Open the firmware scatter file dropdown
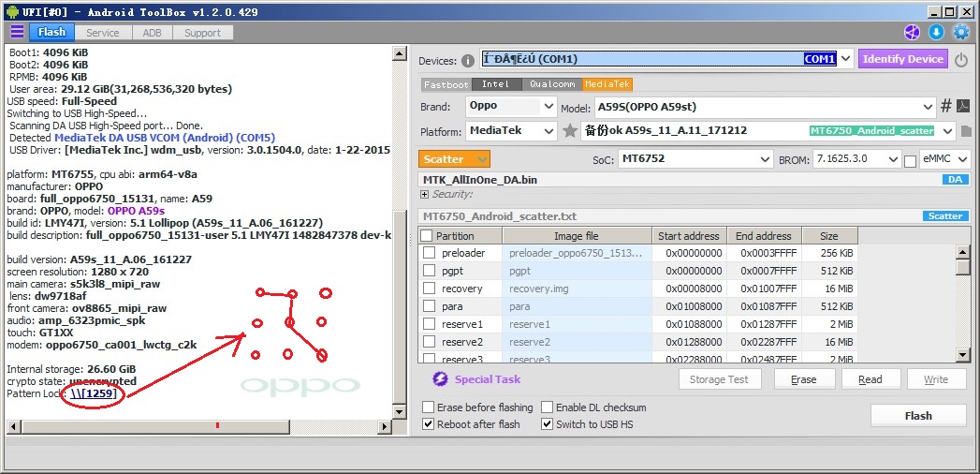The height and width of the screenshot is (474, 980). (949, 131)
